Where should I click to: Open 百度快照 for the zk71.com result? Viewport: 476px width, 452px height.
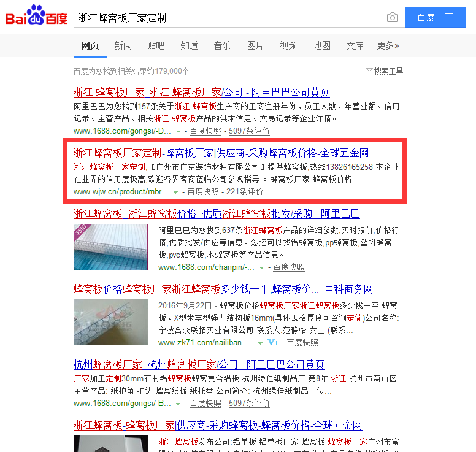coord(302,343)
